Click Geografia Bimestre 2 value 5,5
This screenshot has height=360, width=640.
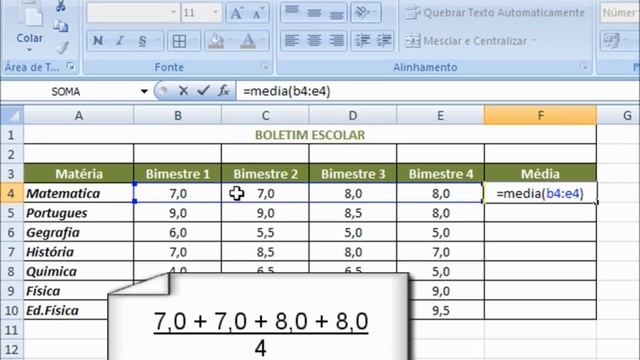pyautogui.click(x=265, y=232)
